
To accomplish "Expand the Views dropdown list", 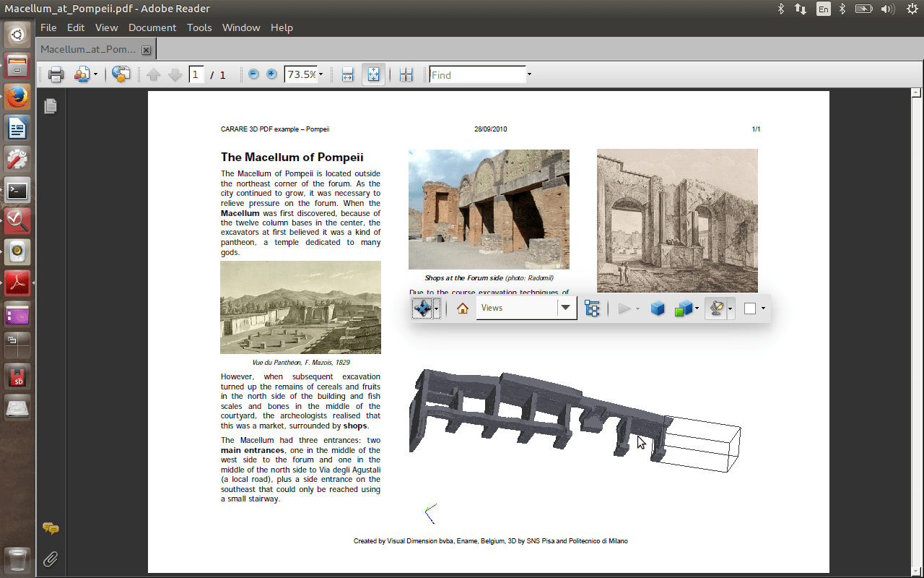I will pyautogui.click(x=566, y=309).
